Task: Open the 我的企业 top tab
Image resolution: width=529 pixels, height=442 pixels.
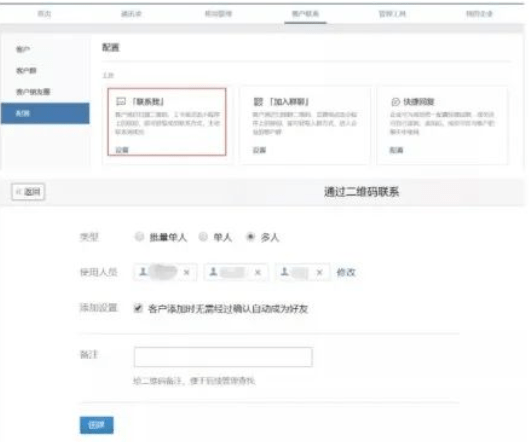Action: coord(479,14)
